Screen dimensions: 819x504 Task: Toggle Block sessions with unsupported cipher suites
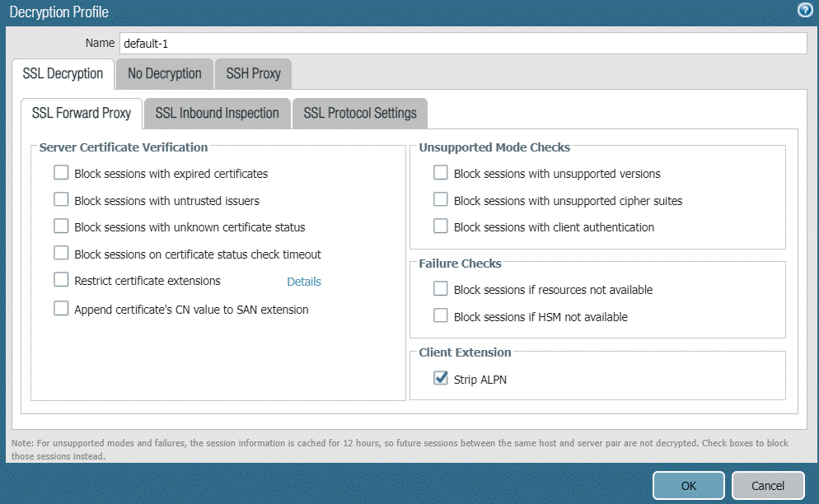(441, 199)
